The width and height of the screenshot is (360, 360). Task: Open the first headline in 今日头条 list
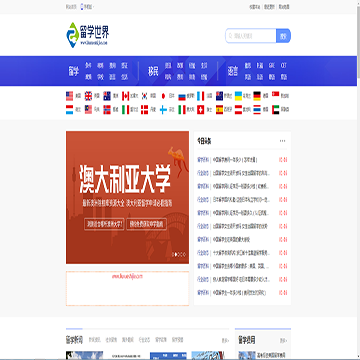[x=235, y=160]
